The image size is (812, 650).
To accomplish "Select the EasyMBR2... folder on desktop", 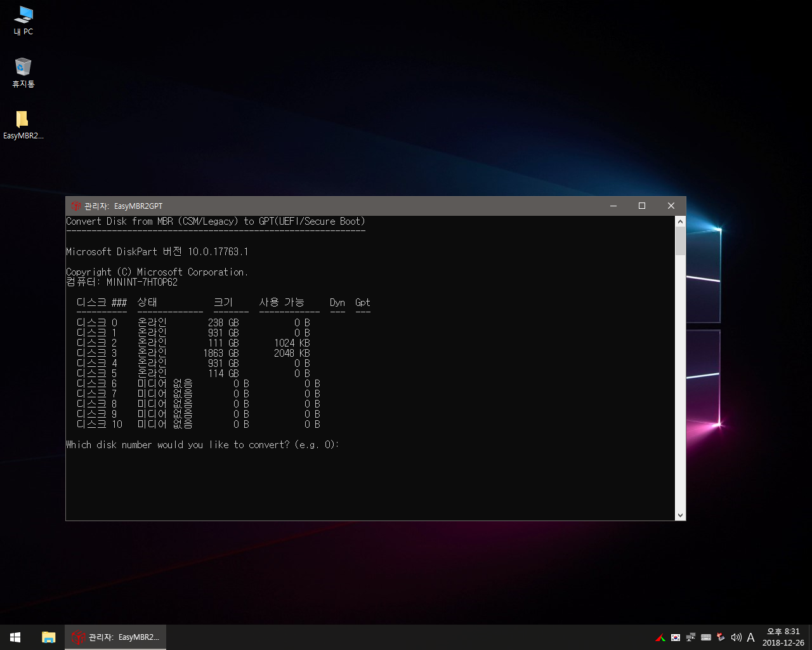I will 23,124.
